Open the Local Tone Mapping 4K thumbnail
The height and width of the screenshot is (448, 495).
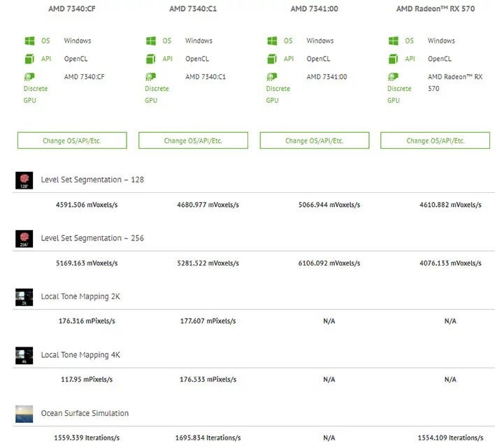pos(24,355)
